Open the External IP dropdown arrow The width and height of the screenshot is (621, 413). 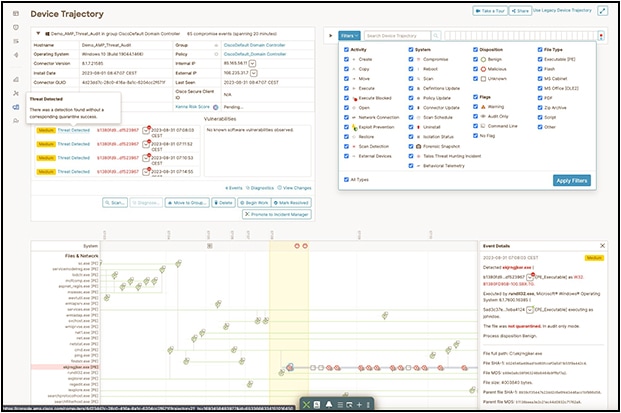[x=254, y=73]
